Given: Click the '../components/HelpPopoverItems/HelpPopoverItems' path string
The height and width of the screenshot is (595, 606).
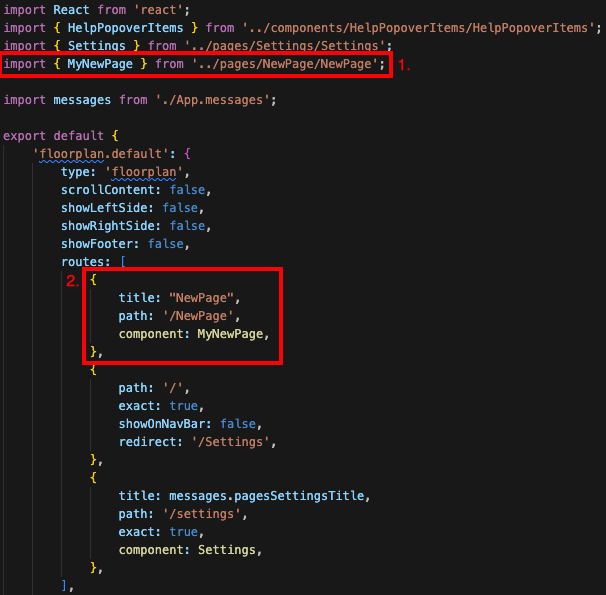Looking at the screenshot, I should point(418,28).
